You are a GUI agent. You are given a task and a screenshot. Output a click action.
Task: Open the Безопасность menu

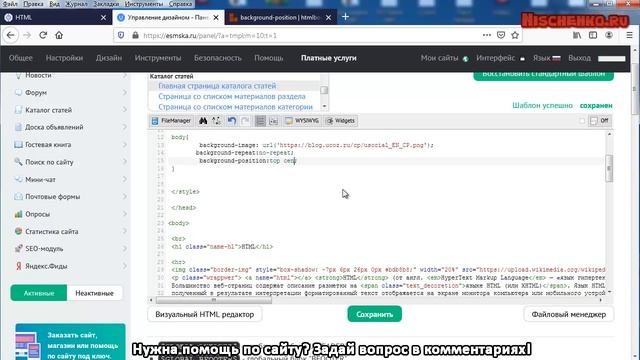[218, 58]
